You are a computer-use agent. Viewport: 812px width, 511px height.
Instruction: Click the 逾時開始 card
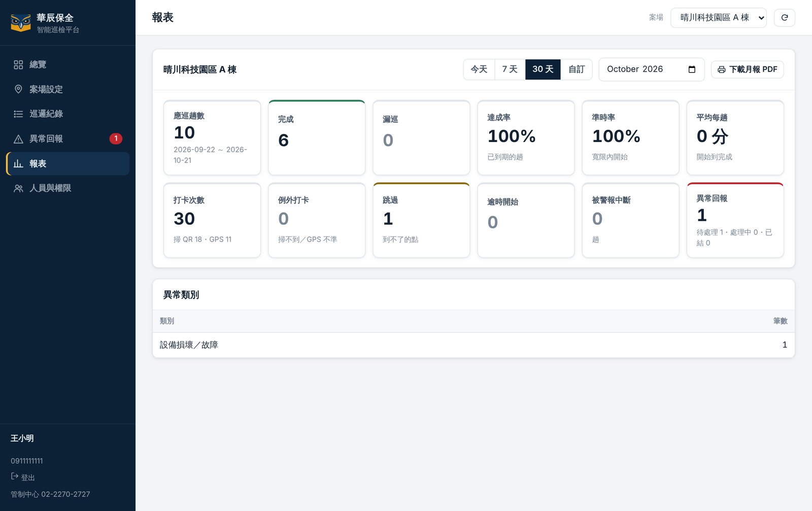tap(526, 220)
